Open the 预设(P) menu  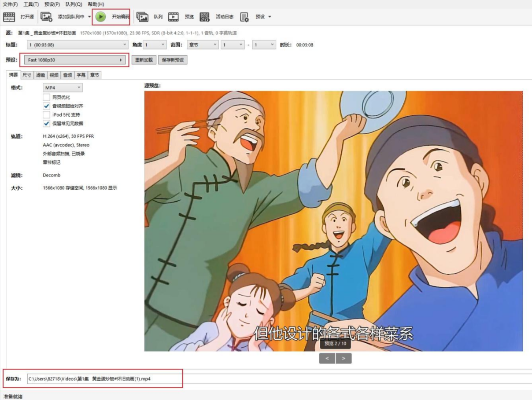pos(52,4)
